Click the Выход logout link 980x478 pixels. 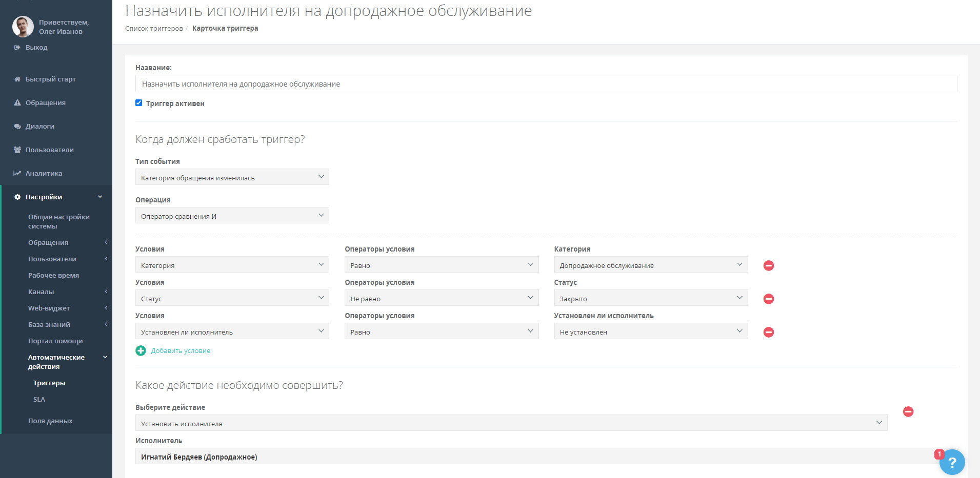[x=36, y=47]
